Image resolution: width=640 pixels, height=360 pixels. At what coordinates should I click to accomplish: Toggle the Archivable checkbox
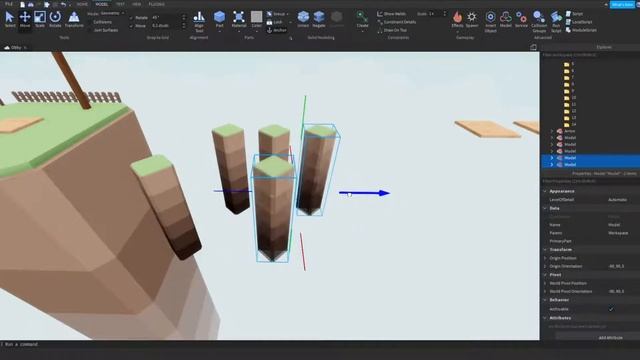tap(611, 309)
